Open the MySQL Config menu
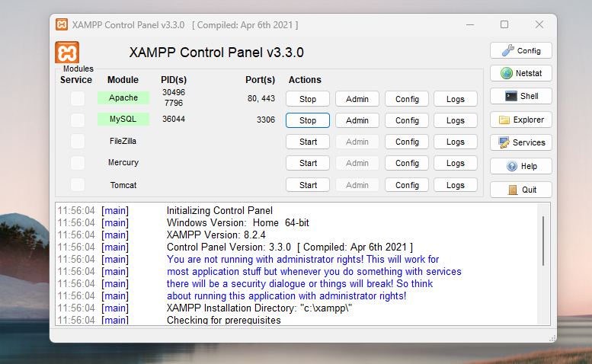This screenshot has height=364, width=592. 407,120
